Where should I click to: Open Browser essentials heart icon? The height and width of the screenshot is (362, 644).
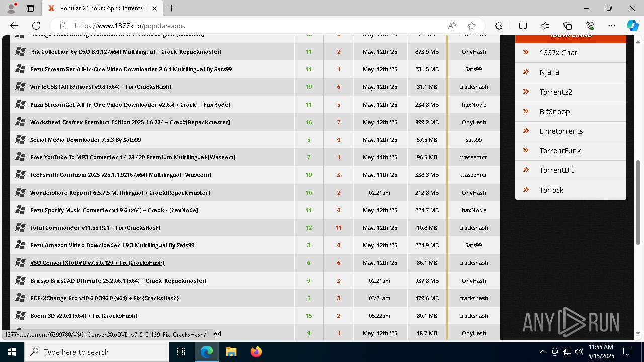click(x=590, y=26)
